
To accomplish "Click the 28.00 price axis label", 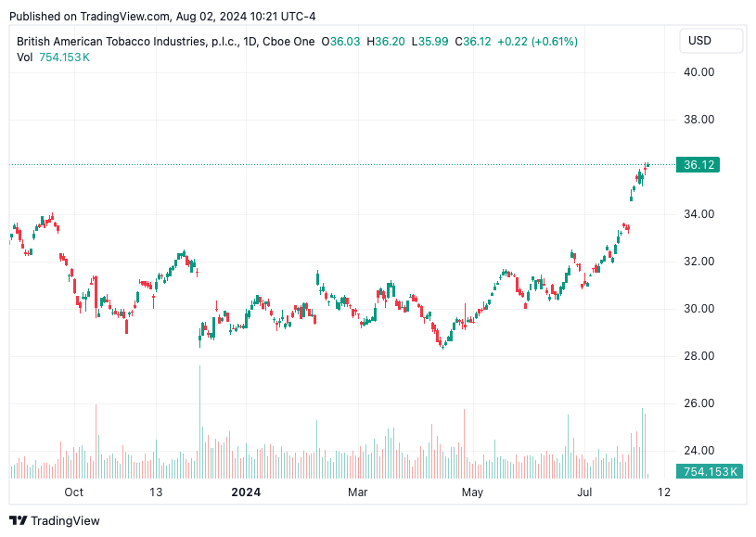I will (698, 356).
